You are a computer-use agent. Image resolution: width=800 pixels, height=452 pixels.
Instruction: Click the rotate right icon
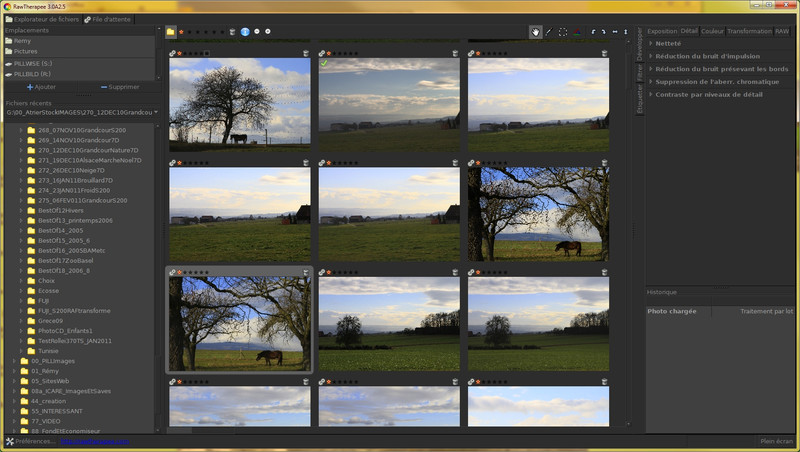[x=603, y=32]
